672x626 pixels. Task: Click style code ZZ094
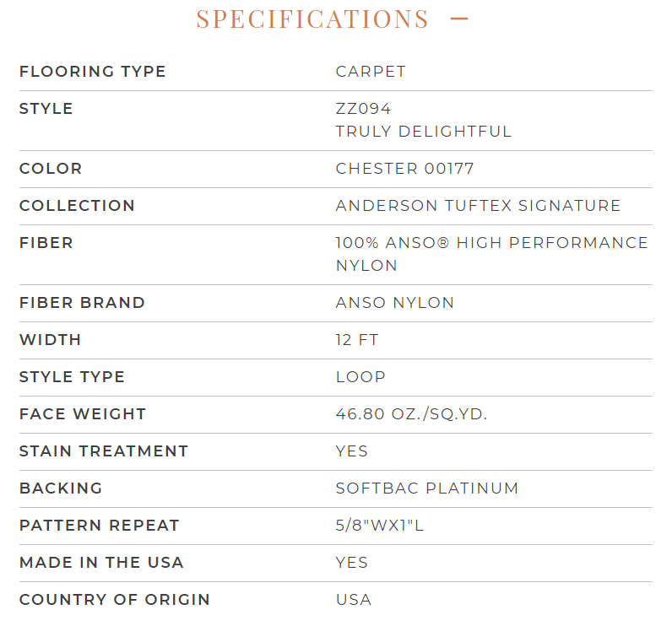click(x=363, y=109)
